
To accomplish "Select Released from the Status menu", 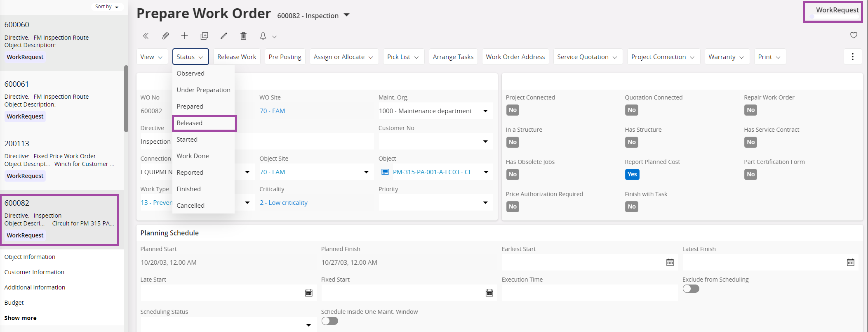I will [190, 123].
